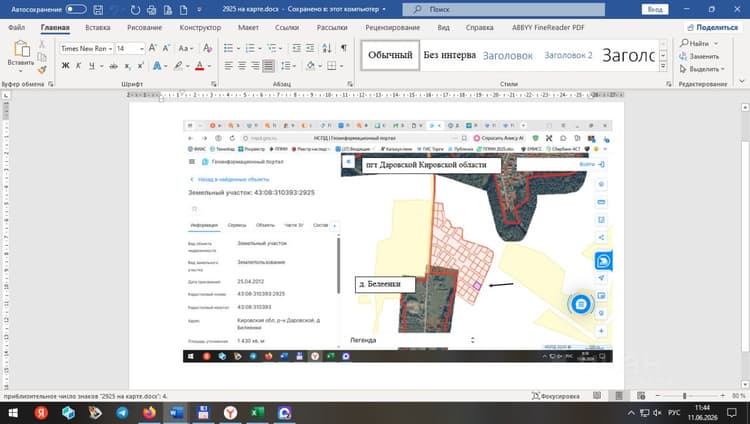Click the Save diskette icon
Viewport: 750px width, 424px height.
(98, 9)
